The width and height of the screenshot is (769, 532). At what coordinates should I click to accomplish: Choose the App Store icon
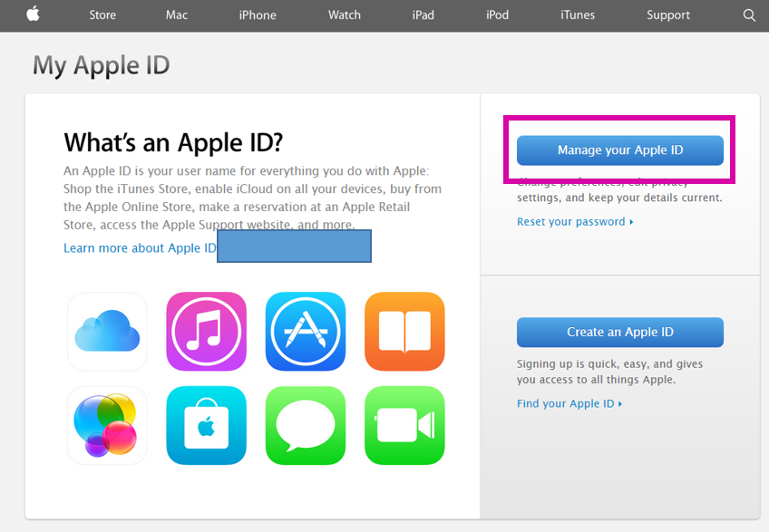[306, 332]
